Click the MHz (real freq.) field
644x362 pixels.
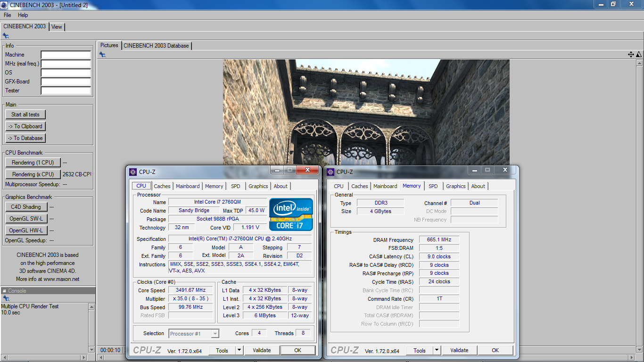click(x=66, y=64)
